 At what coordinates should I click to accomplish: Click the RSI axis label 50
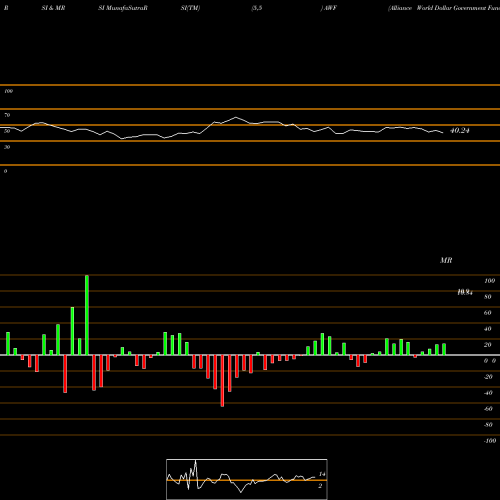click(x=7, y=131)
